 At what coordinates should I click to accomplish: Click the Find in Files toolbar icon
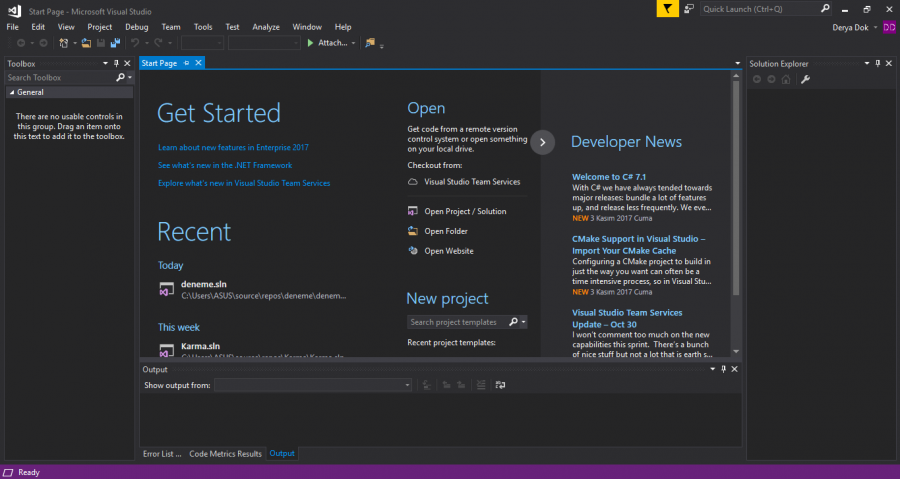tap(369, 43)
